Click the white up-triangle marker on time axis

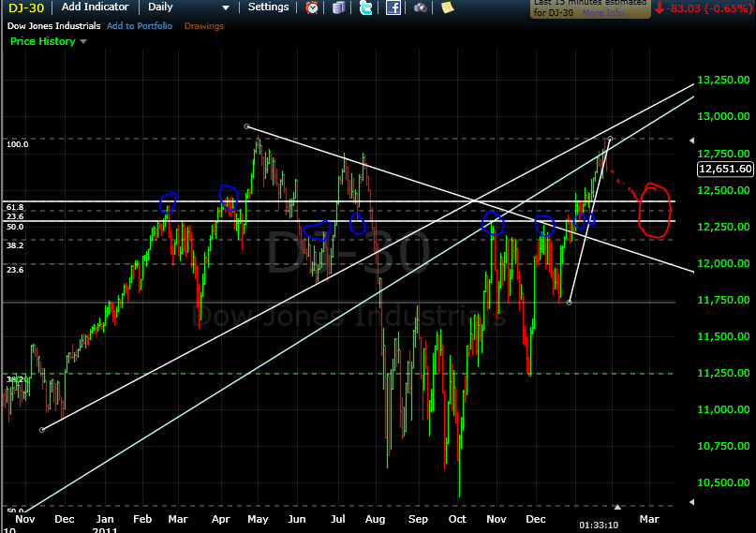(x=617, y=507)
